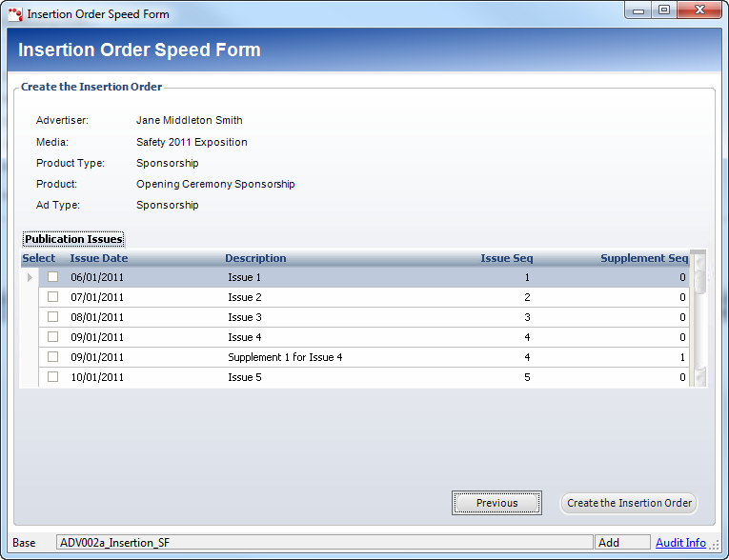Open the Audit Info link
The height and width of the screenshot is (560, 729).
[x=680, y=543]
